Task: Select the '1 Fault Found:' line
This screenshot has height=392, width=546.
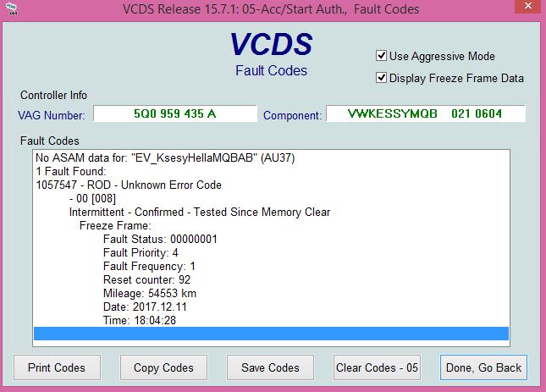Action: (71, 171)
